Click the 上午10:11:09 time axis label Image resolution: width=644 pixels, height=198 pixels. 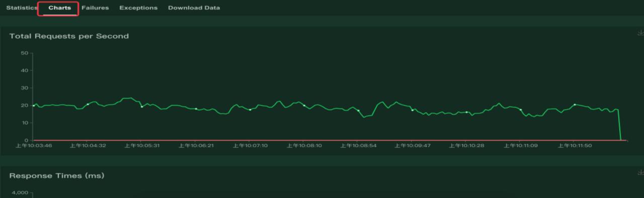520,146
